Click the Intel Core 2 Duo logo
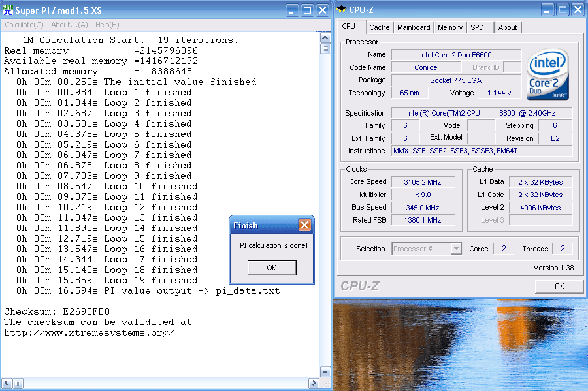The image size is (588, 391). (548, 74)
